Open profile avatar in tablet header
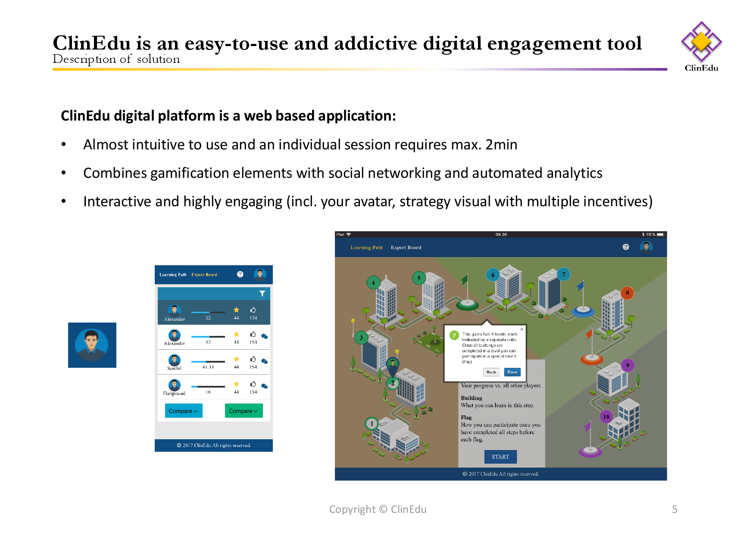 [x=647, y=247]
